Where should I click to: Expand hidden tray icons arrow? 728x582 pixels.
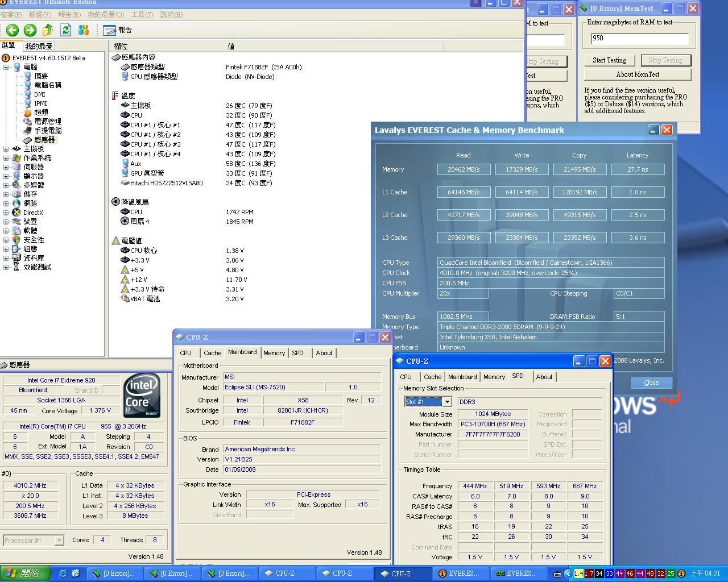tap(568, 573)
